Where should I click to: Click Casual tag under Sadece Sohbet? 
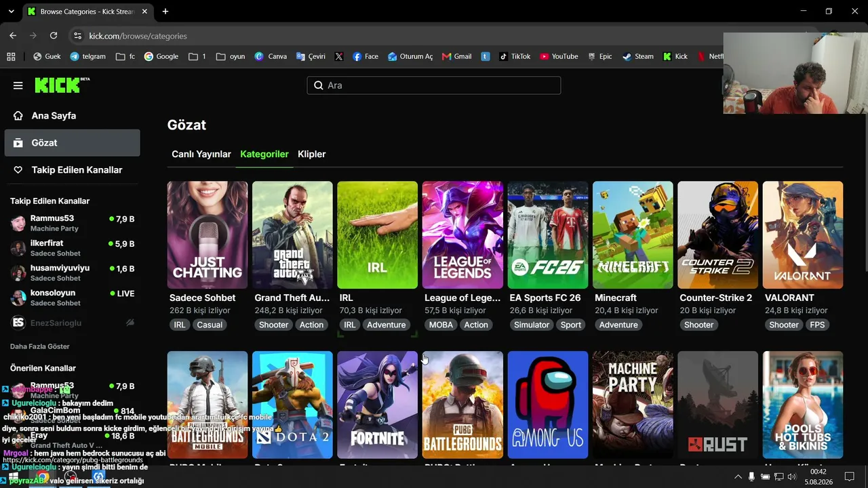tap(210, 325)
